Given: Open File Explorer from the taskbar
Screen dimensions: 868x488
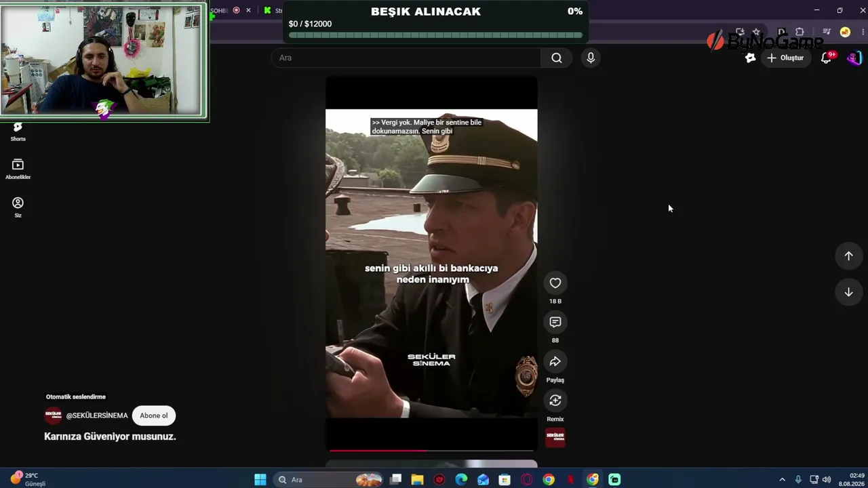Looking at the screenshot, I should tap(417, 480).
